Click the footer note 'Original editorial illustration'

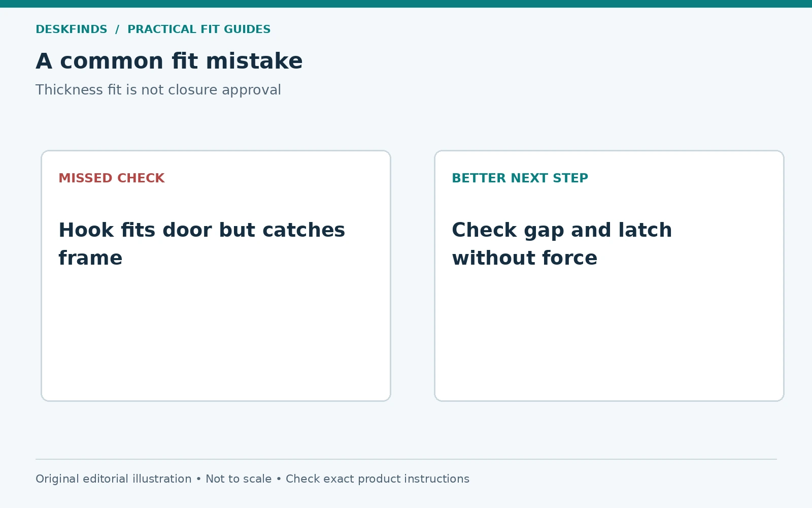click(x=114, y=479)
